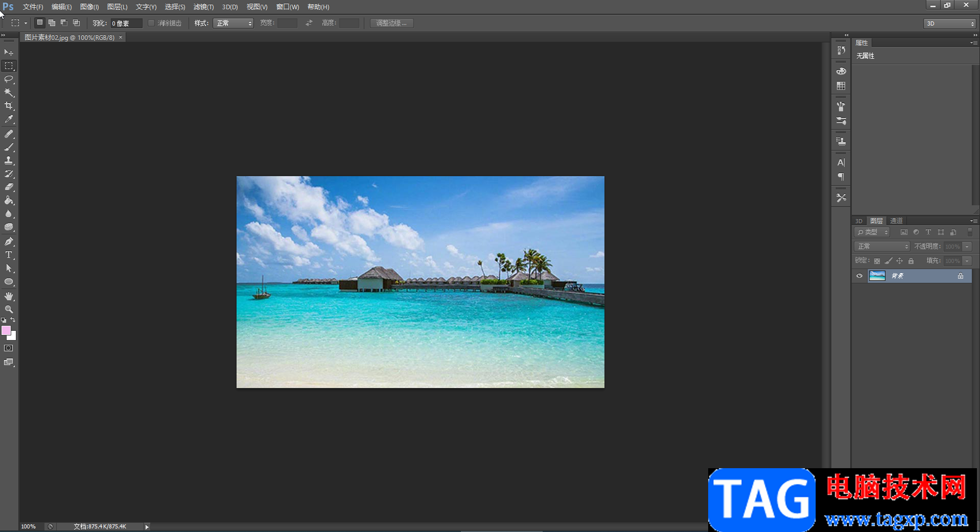Open the 填充 fill dropdown arrow

pos(967,261)
